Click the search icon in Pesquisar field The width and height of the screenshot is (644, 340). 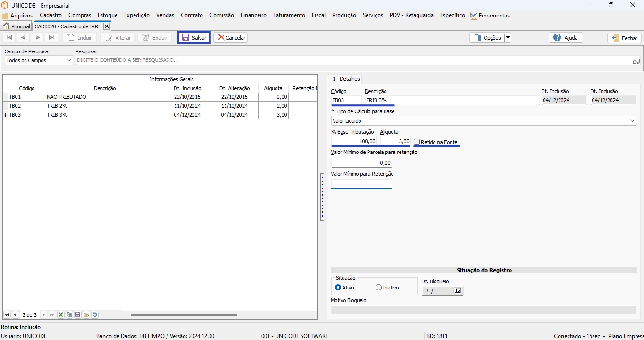coord(636,61)
